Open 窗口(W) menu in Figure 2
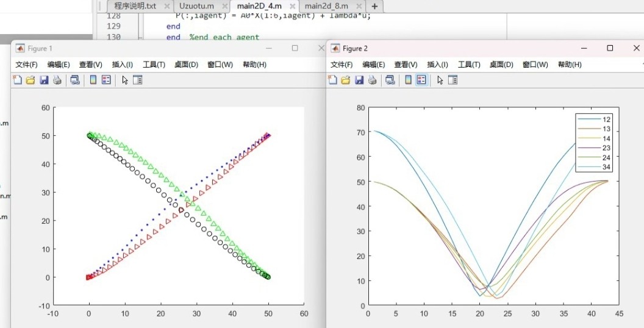The height and width of the screenshot is (328, 644). (x=535, y=65)
